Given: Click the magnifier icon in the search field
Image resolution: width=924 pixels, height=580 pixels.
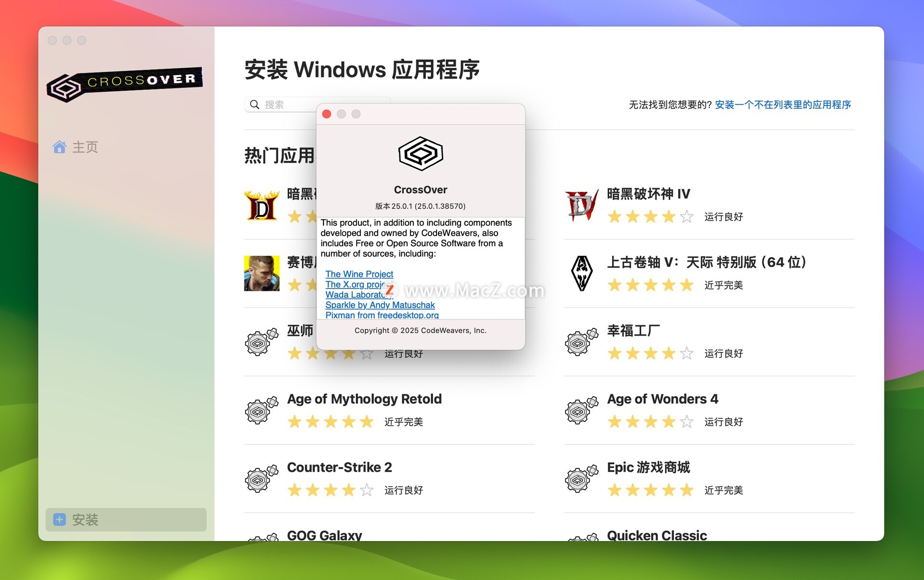Looking at the screenshot, I should (x=255, y=104).
